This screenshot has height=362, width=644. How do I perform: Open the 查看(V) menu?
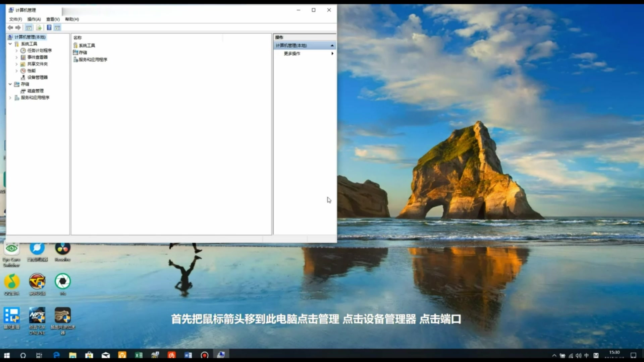(x=52, y=19)
